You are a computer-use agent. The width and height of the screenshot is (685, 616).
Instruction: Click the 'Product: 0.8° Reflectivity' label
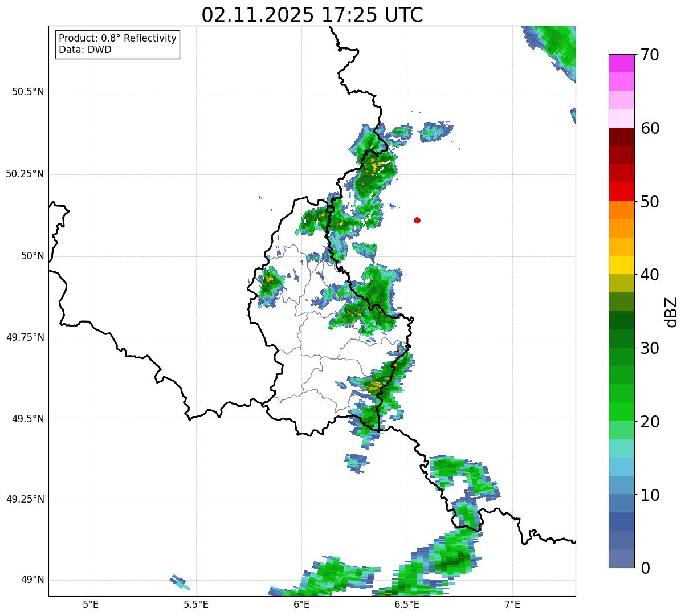[x=118, y=38]
